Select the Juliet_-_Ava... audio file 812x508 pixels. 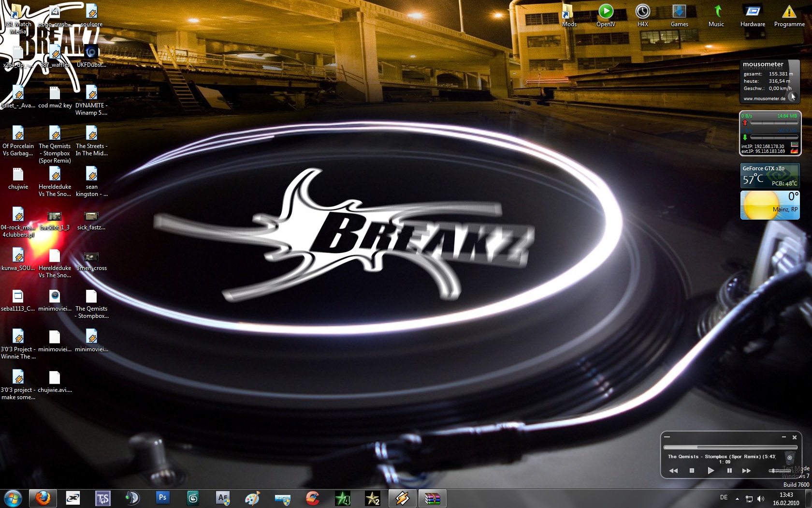click(18, 96)
